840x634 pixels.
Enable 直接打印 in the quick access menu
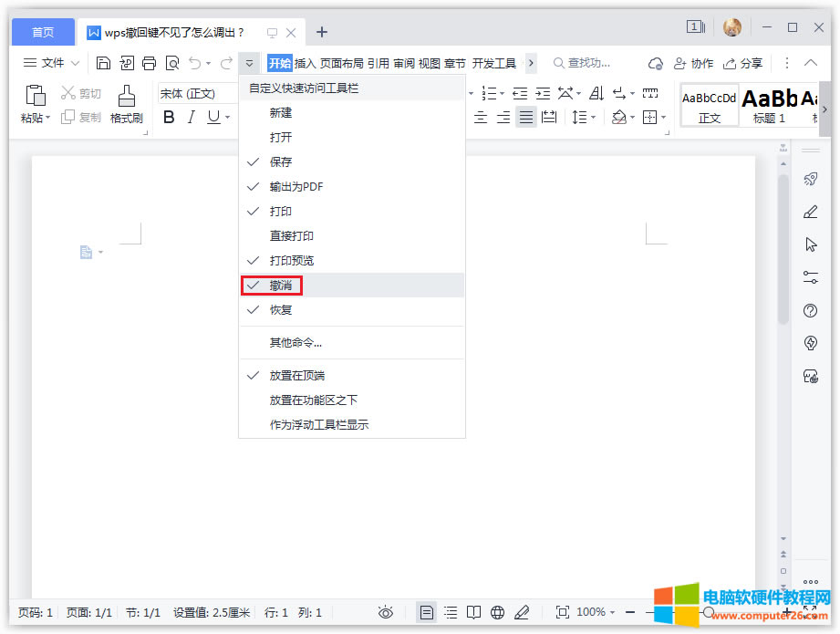pos(291,236)
